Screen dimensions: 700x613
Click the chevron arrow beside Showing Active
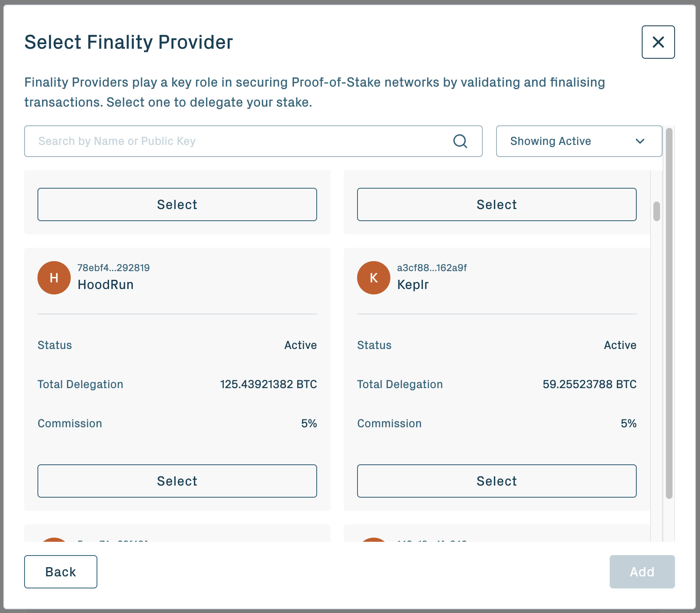(x=640, y=141)
